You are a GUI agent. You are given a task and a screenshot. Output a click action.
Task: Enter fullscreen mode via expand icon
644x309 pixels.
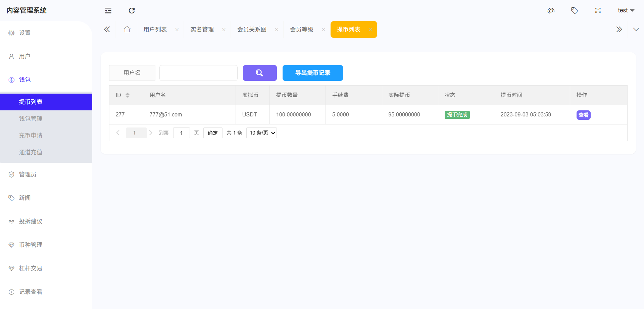pyautogui.click(x=598, y=11)
